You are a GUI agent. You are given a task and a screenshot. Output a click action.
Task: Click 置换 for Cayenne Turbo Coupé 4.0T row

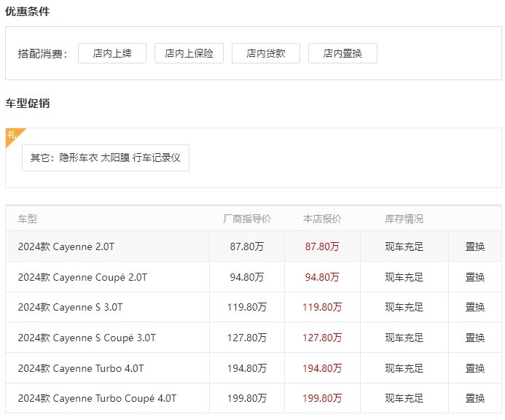[475, 398]
